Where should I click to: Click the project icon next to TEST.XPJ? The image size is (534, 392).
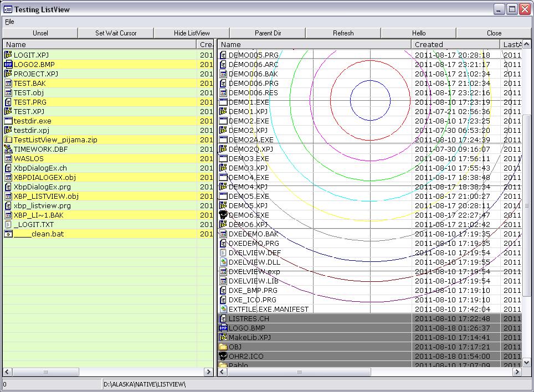pyautogui.click(x=8, y=111)
